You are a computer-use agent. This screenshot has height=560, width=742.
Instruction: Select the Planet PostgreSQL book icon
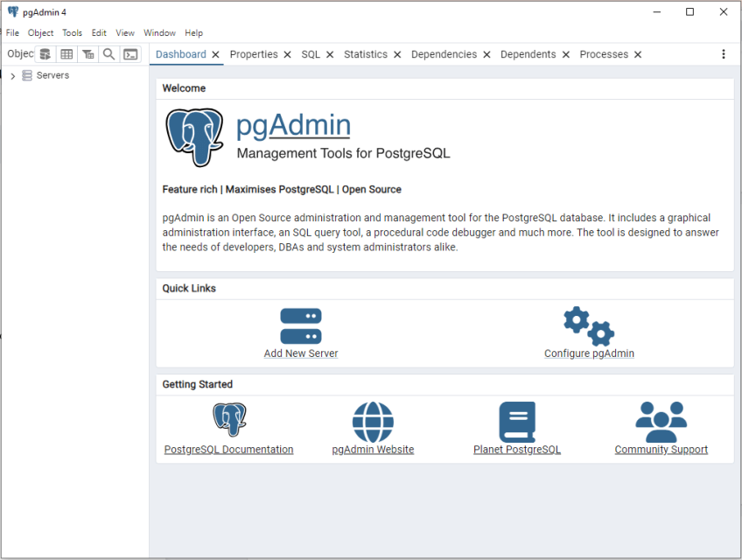click(x=516, y=420)
